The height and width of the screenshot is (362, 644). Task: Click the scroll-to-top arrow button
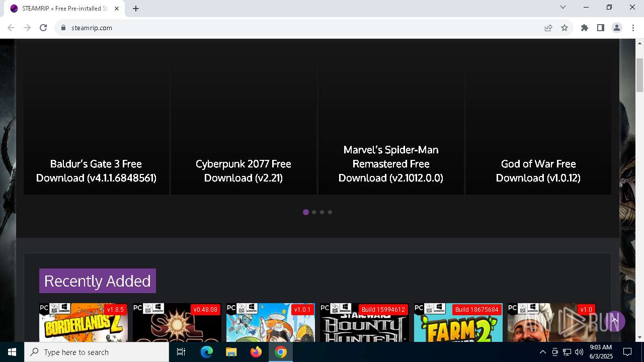(x=614, y=321)
